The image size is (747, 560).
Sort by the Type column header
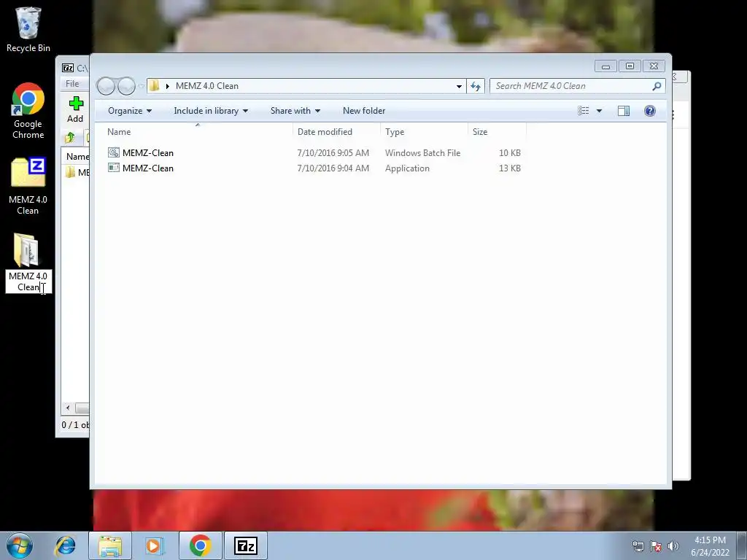tap(423, 131)
